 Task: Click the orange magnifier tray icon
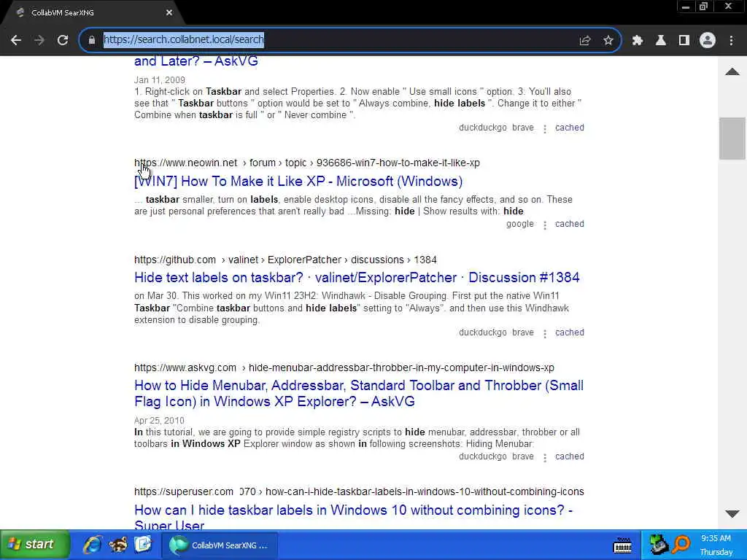[681, 545]
